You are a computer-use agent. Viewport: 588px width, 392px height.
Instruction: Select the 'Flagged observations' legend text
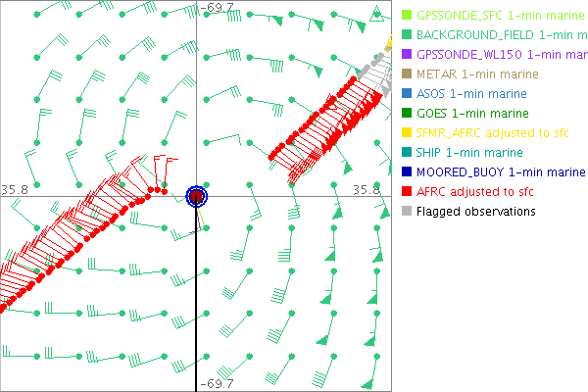[476, 212]
